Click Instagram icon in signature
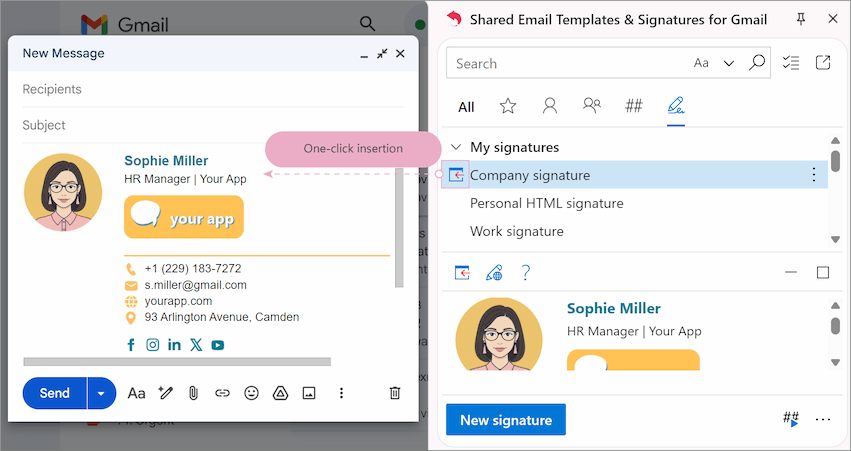851x451 pixels. [153, 345]
